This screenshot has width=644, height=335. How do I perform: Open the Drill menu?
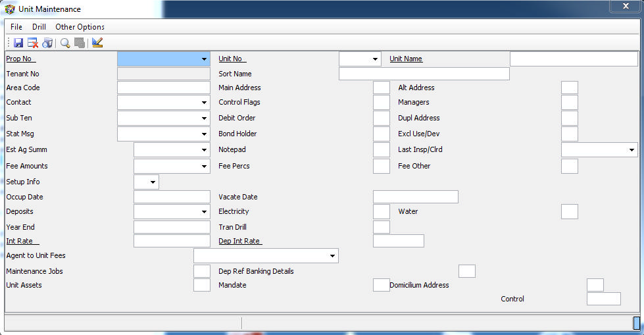point(39,27)
